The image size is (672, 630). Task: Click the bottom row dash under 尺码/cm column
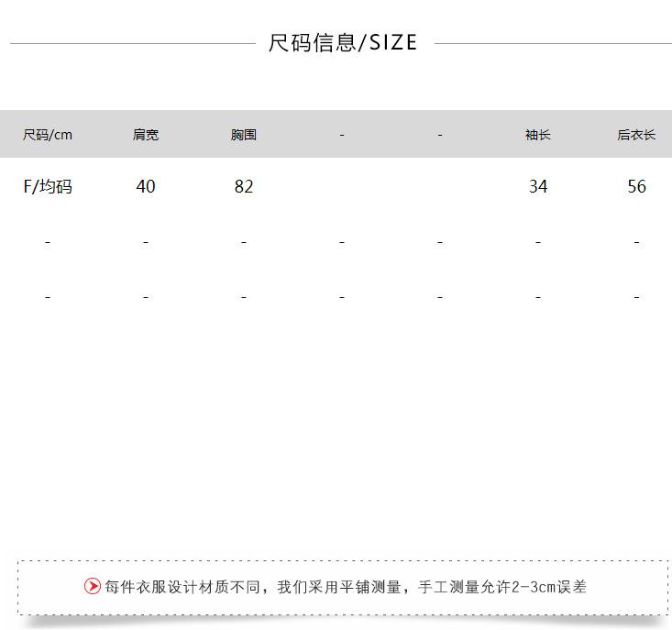(x=48, y=297)
